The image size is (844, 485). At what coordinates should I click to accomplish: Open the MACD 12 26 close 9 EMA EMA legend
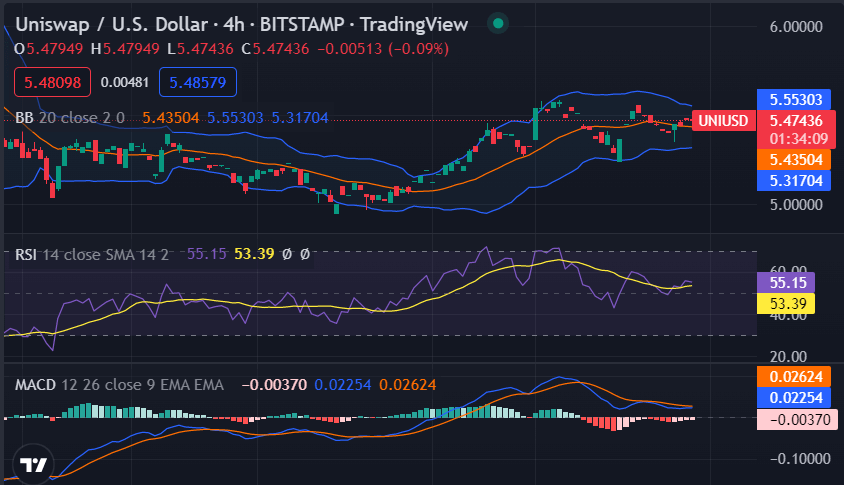119,385
